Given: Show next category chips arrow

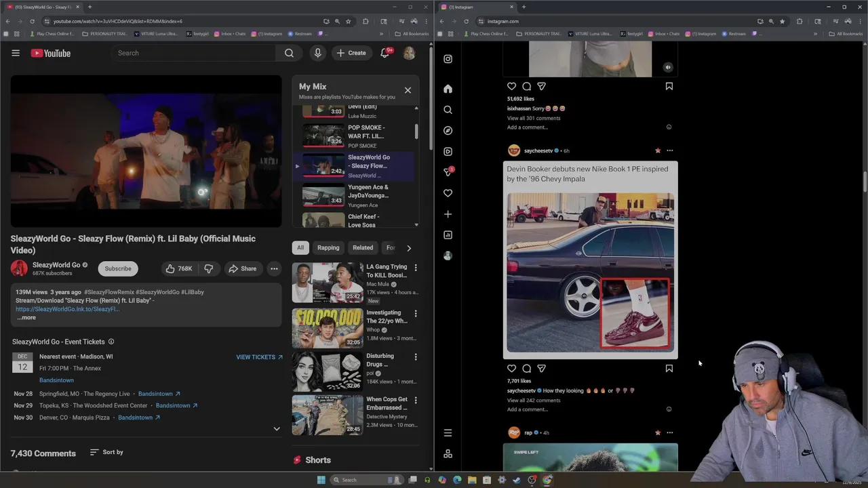Looking at the screenshot, I should [408, 248].
